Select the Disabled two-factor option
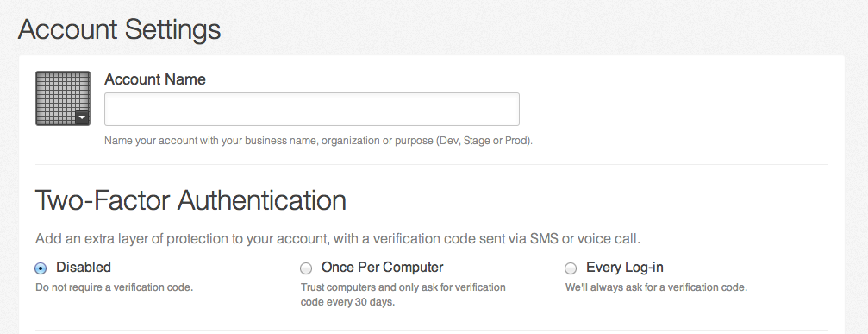Screen dimensions: 868x334 click(x=41, y=268)
